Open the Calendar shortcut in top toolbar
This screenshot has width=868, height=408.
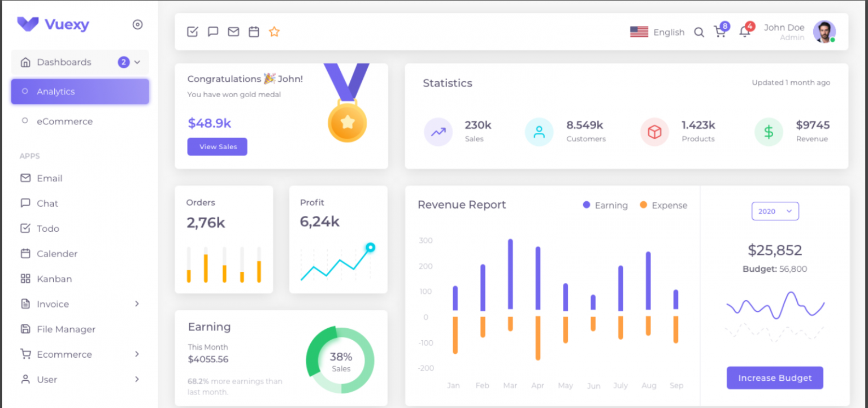click(253, 32)
